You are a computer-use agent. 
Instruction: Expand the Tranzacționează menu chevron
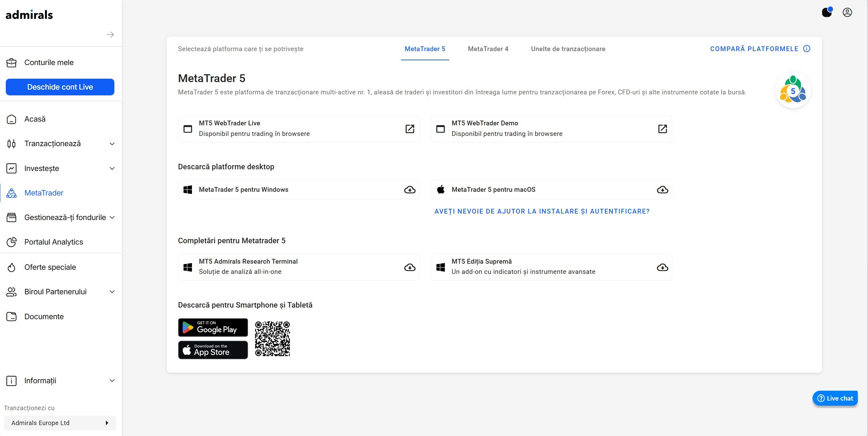(112, 144)
